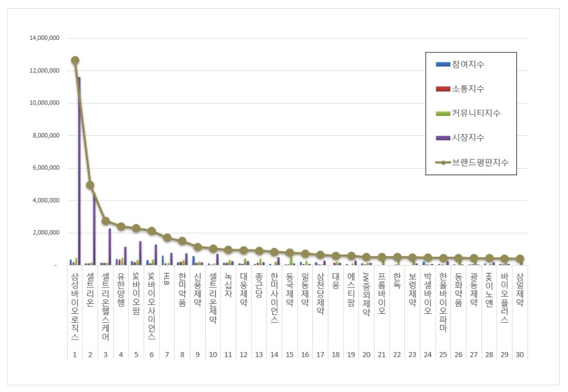This screenshot has width=568, height=392.
Task: Click the blue 참여지수 legend marker
Action: click(x=443, y=64)
